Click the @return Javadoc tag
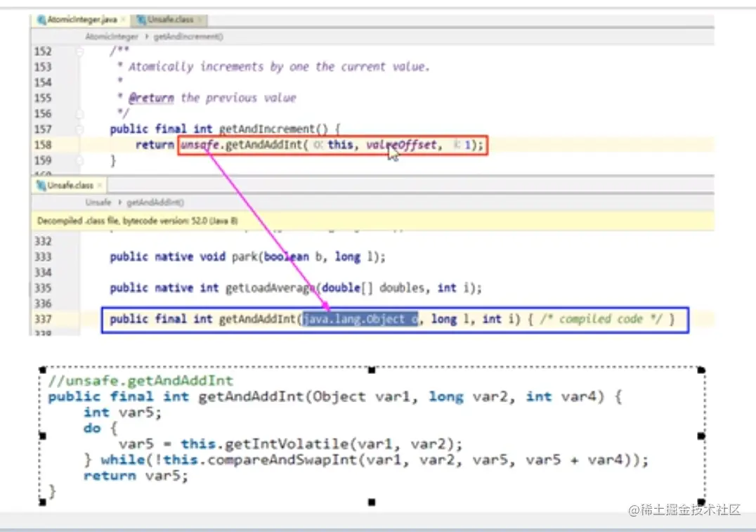 pyautogui.click(x=151, y=98)
